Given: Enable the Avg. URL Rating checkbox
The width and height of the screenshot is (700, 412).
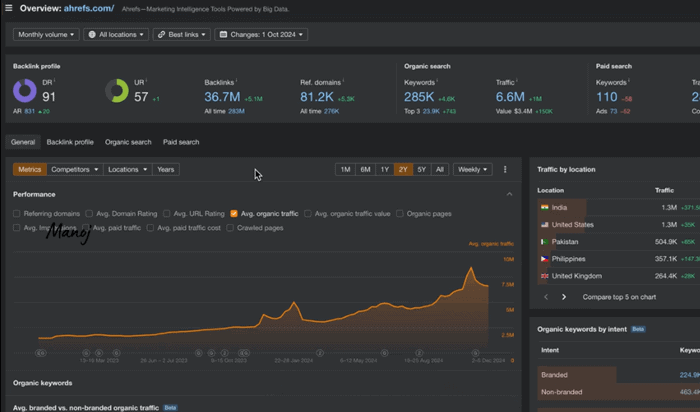Looking at the screenshot, I should (167, 214).
